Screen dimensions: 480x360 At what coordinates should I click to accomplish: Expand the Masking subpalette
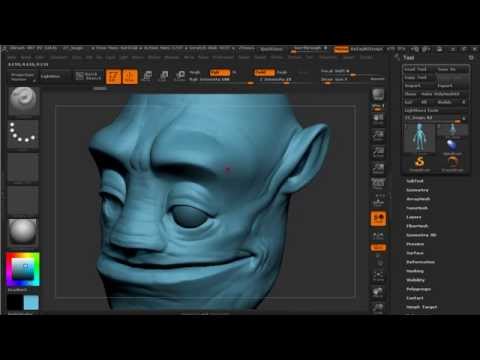coord(415,271)
